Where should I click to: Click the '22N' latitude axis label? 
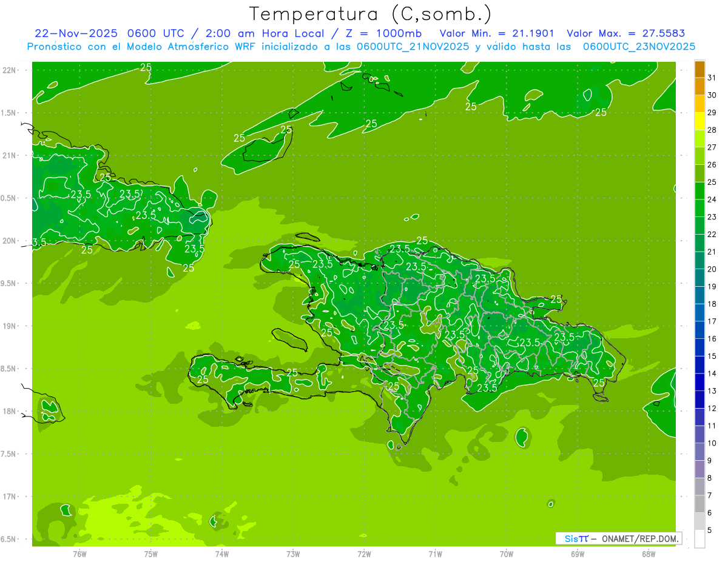click(8, 70)
